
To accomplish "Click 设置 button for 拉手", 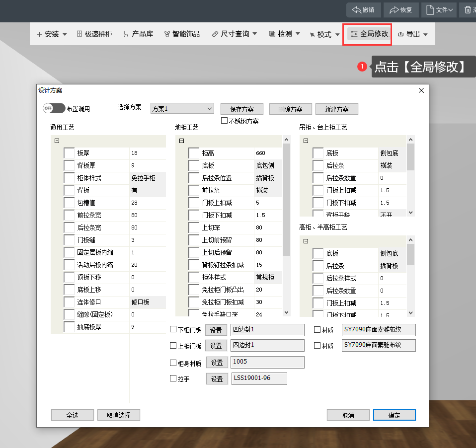I will (x=217, y=379).
